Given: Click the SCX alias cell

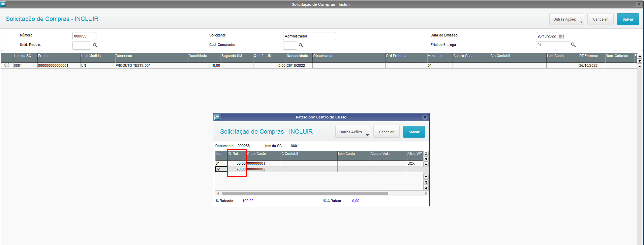Looking at the screenshot, I should point(415,163).
